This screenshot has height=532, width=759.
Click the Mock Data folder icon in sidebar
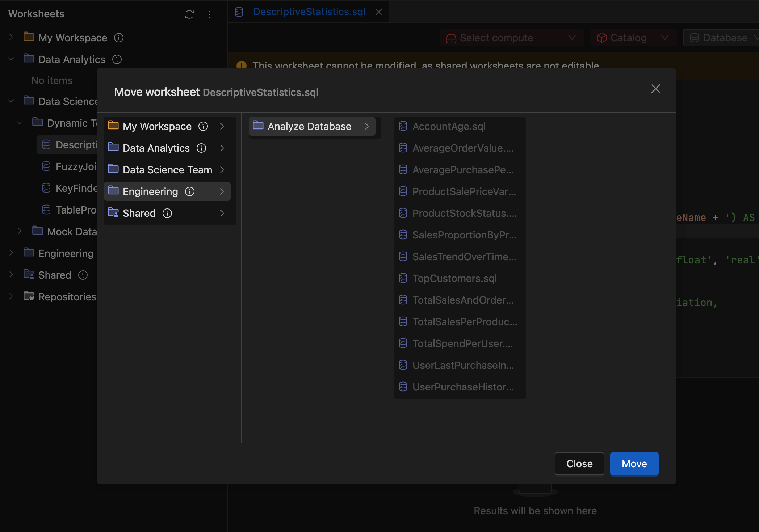click(38, 231)
